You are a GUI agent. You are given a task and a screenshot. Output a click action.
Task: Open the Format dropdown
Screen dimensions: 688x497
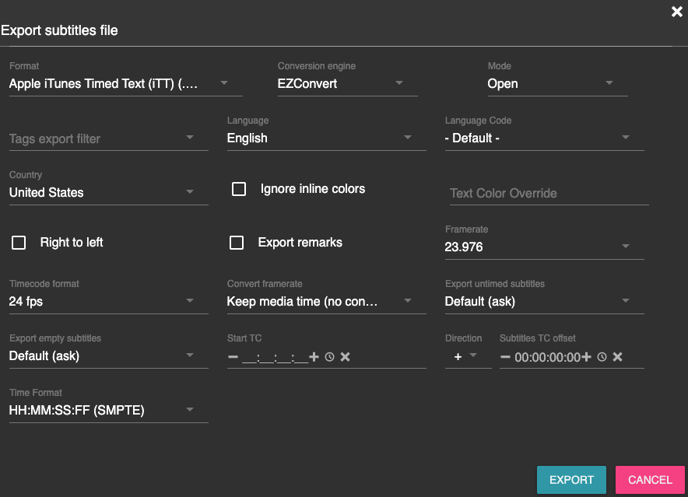click(118, 84)
